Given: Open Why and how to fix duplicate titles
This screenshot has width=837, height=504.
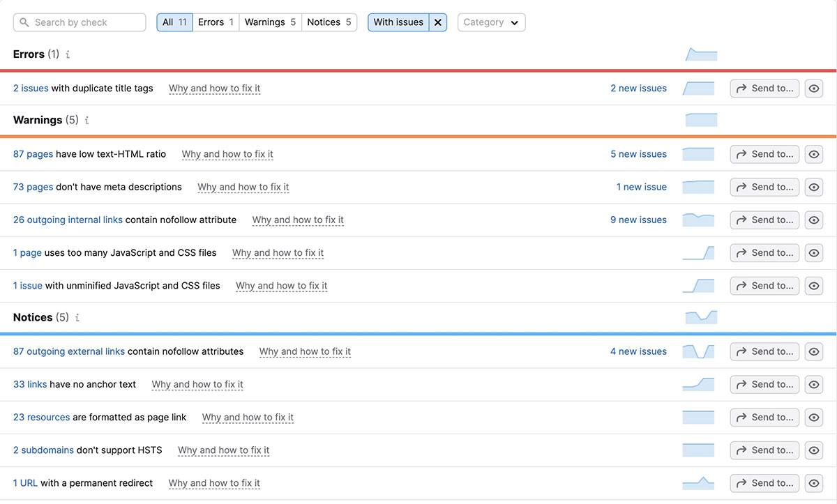Looking at the screenshot, I should click(214, 89).
